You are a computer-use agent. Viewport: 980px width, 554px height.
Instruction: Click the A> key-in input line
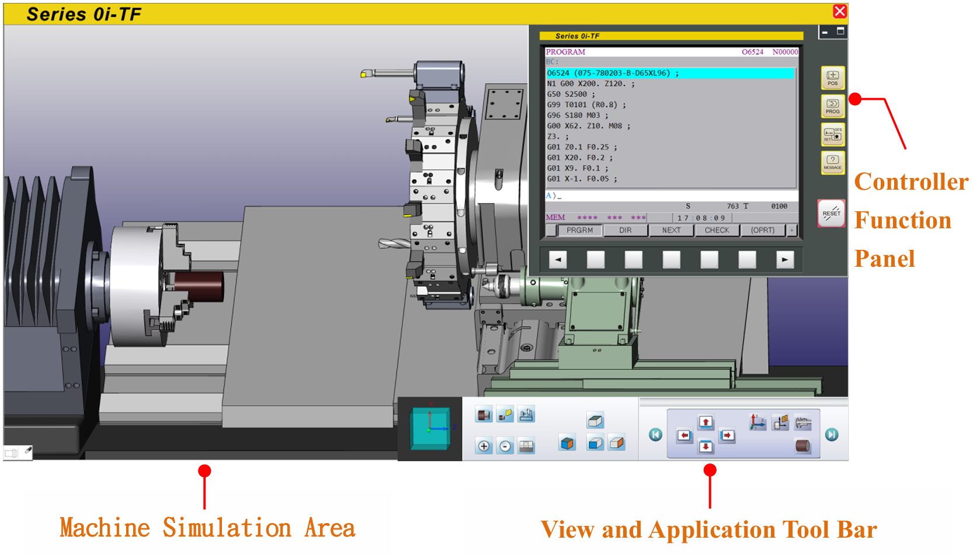point(672,196)
